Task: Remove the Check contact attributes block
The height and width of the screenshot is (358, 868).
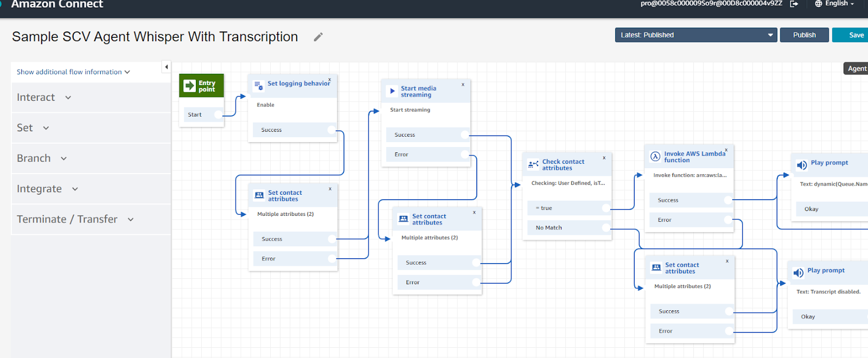Action: pos(604,158)
